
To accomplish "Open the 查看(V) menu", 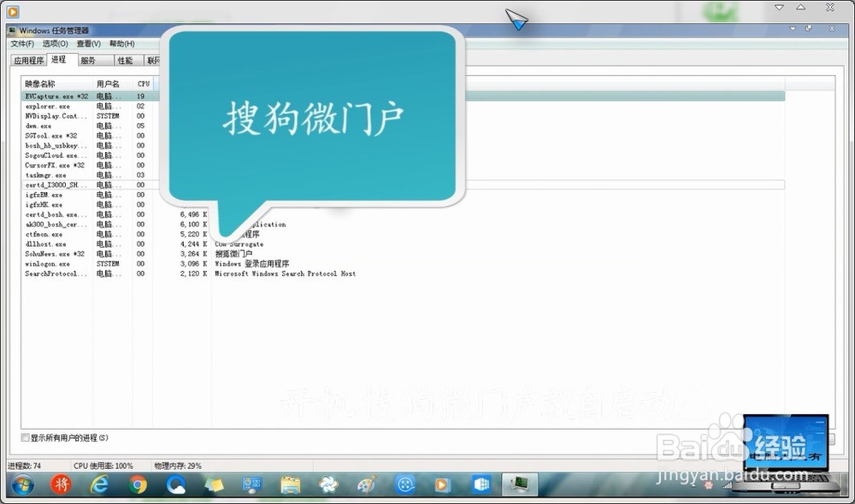I will (88, 44).
